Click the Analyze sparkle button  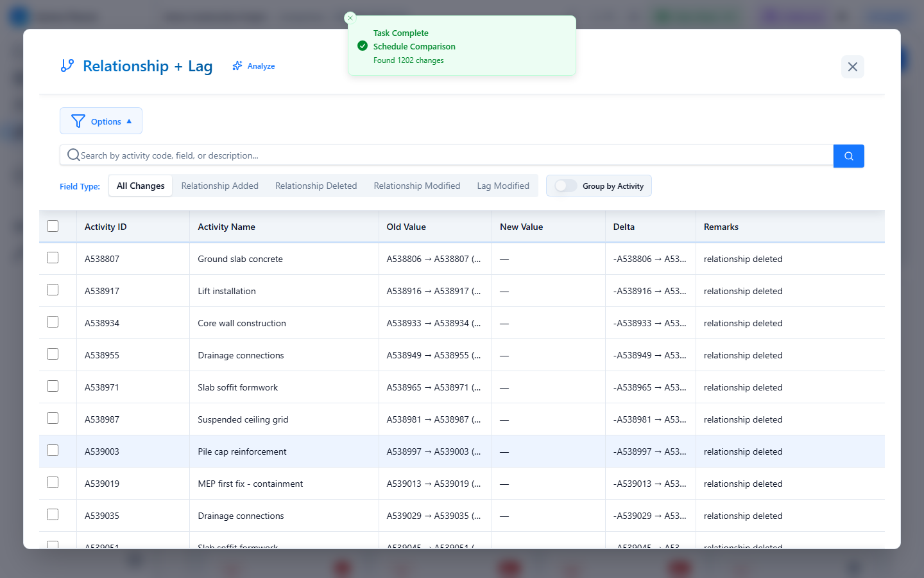coord(253,66)
